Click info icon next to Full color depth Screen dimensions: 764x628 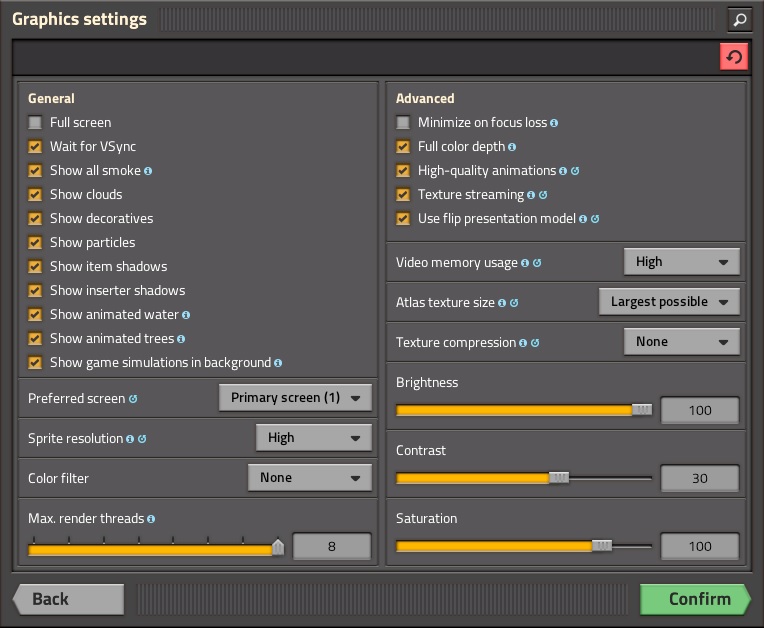[512, 147]
